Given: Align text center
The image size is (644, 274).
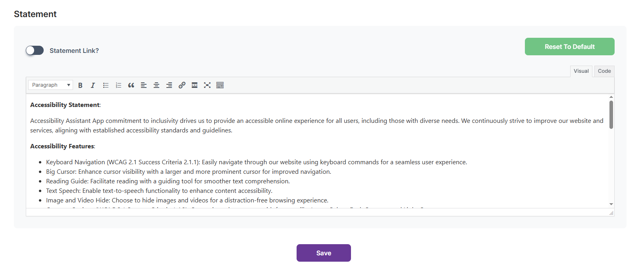Looking at the screenshot, I should 156,85.
